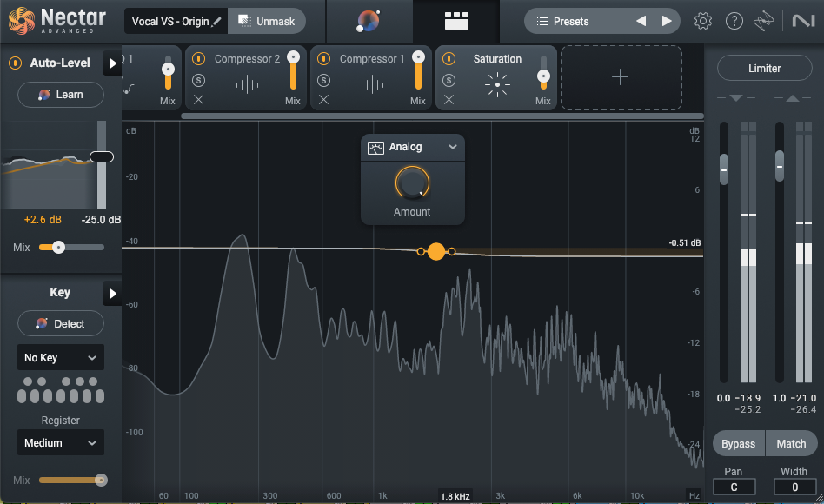
Task: Toggle Saturation power button
Action: tap(449, 59)
